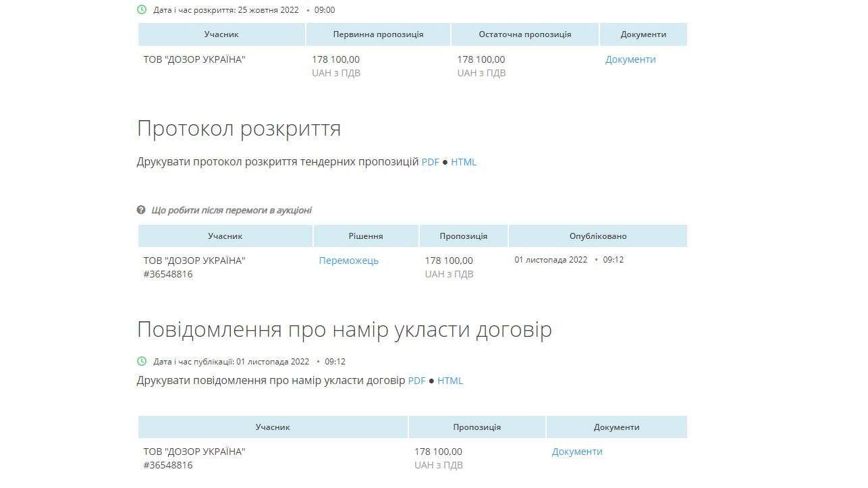Click the clock icon beside disclosure date
The image size is (868, 488).
pyautogui.click(x=141, y=10)
